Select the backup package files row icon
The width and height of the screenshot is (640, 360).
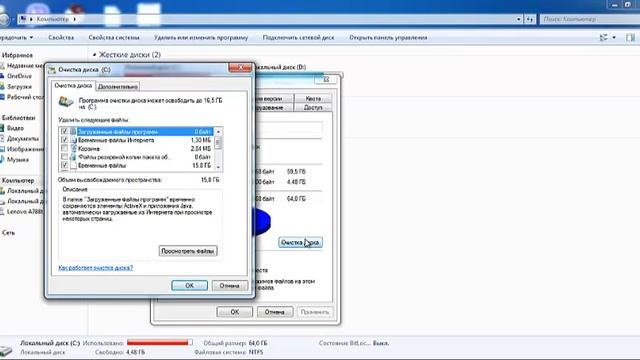[x=73, y=157]
